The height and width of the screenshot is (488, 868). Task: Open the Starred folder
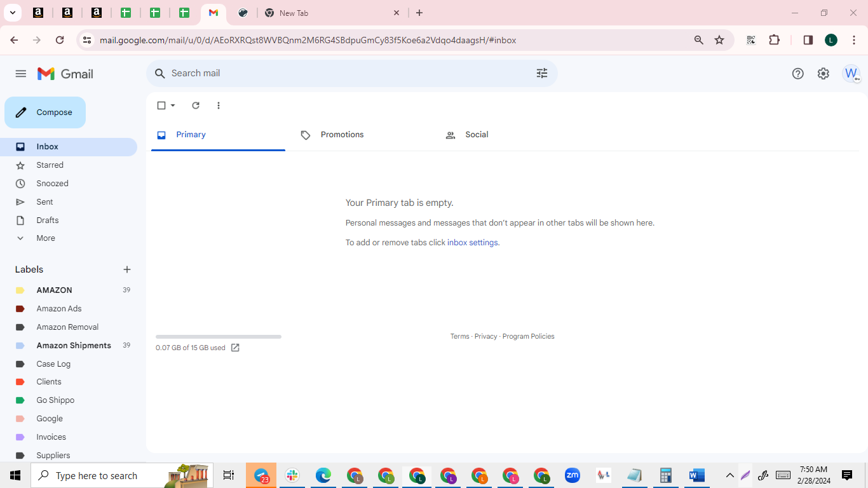69,165
